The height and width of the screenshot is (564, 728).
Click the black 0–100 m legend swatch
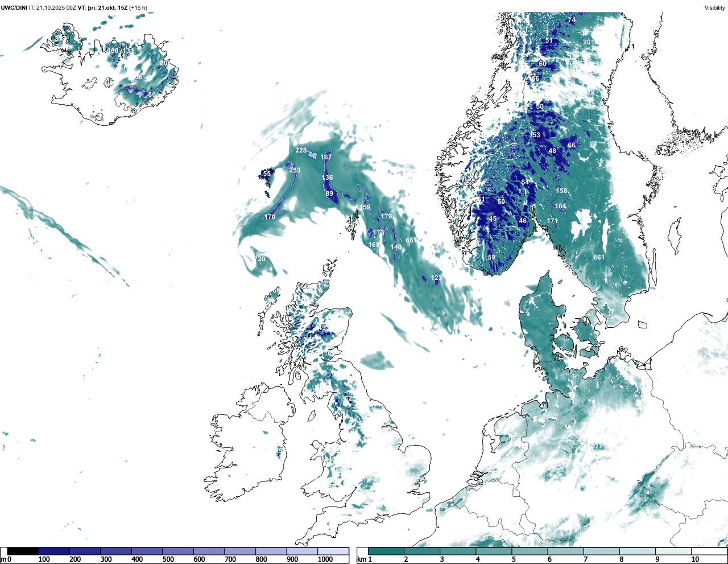click(x=23, y=551)
